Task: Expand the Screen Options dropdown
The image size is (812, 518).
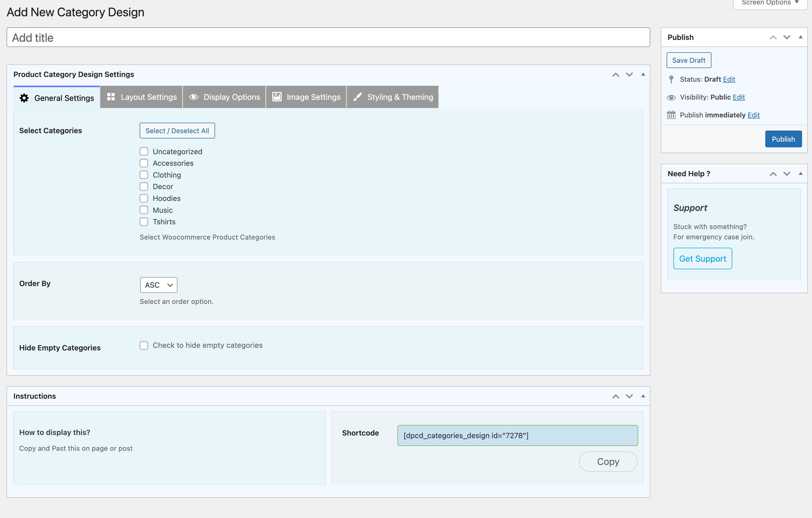Action: pos(770,3)
